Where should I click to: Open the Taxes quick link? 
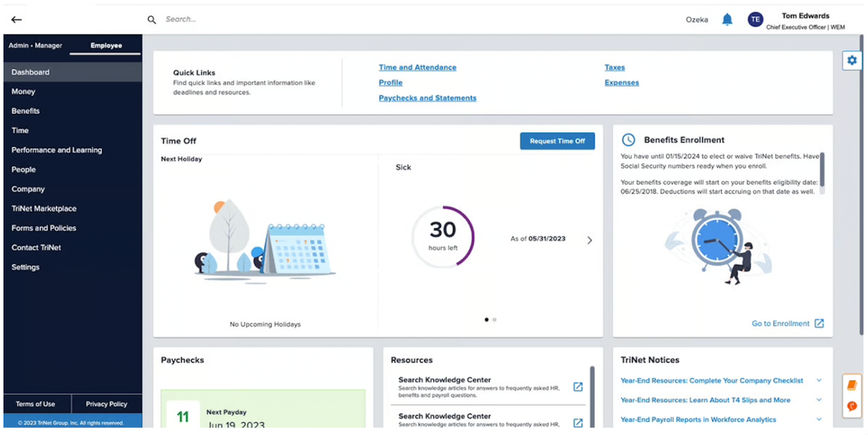coord(615,67)
